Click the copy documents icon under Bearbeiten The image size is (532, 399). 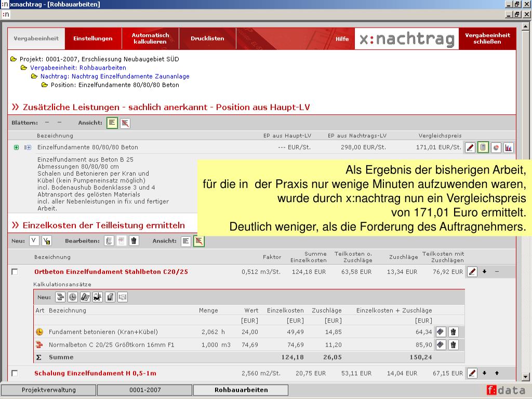coord(109,241)
